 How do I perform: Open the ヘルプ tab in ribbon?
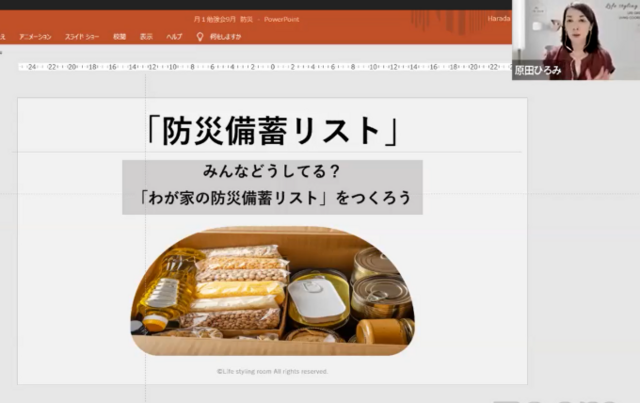174,37
